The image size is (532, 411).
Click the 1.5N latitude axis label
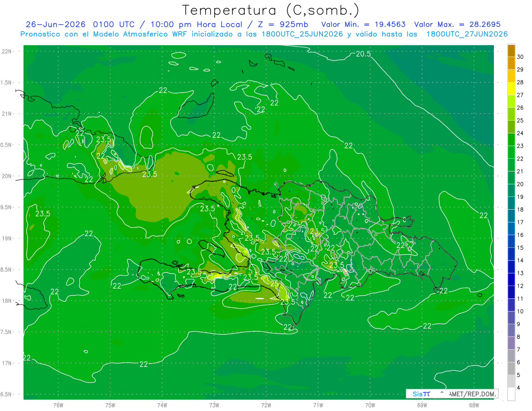click(7, 82)
